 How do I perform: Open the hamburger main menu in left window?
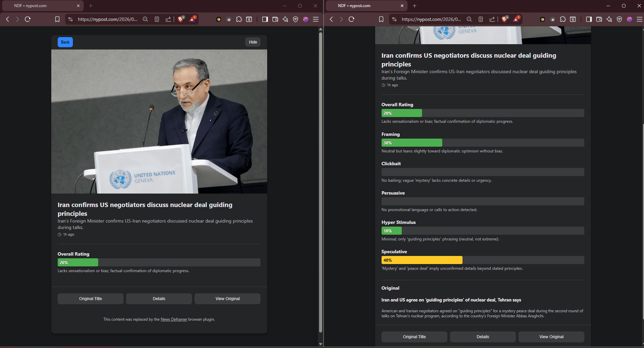click(316, 19)
